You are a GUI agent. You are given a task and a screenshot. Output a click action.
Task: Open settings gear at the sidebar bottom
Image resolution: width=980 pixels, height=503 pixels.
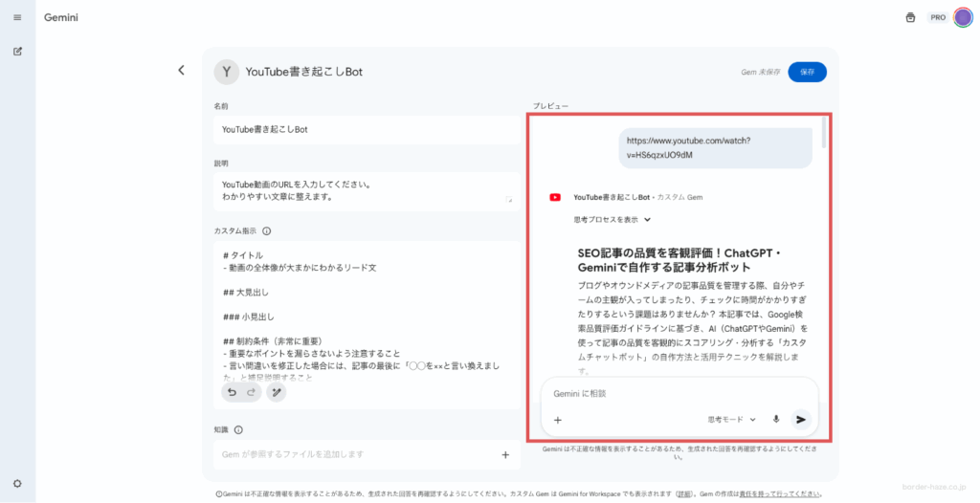(17, 484)
